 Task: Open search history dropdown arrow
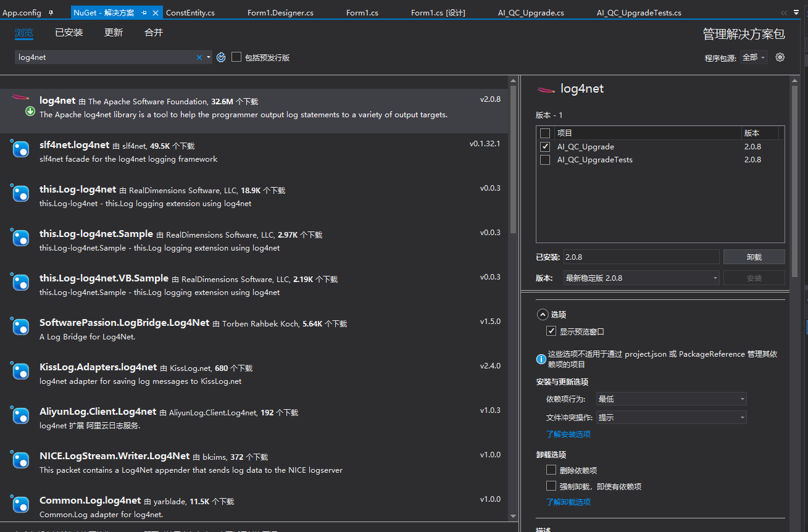(x=209, y=57)
